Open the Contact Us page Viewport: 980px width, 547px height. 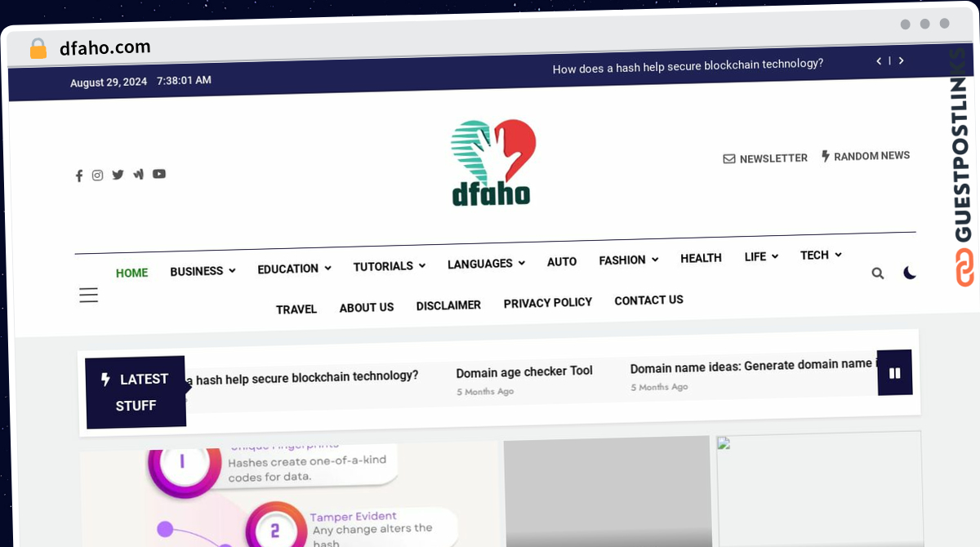click(x=648, y=300)
